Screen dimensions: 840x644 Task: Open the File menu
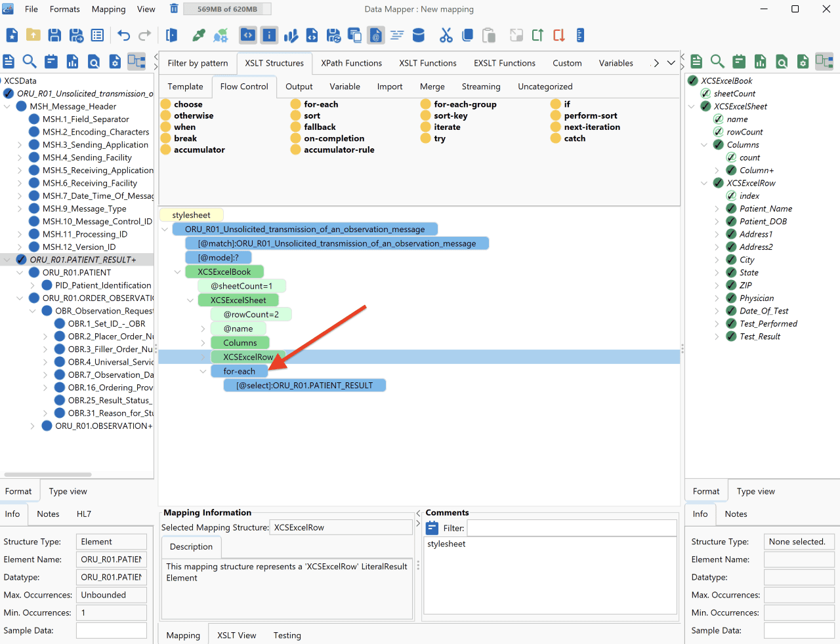(31, 9)
